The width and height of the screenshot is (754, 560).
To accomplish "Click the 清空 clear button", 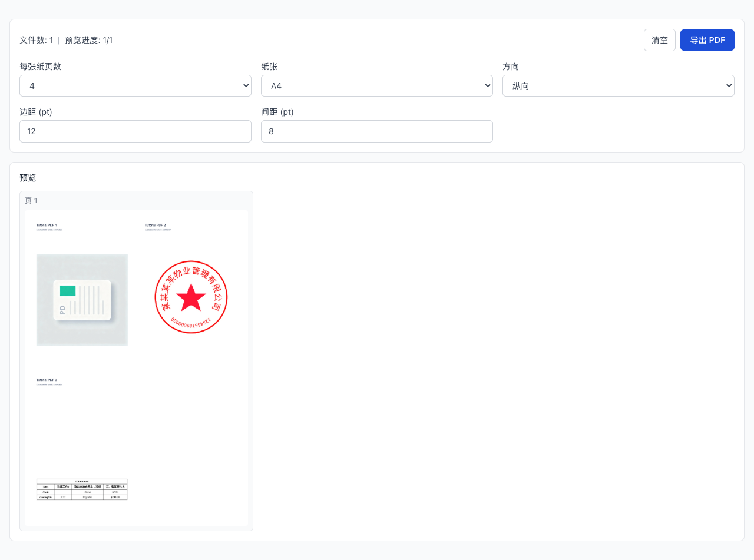I will tap(659, 39).
